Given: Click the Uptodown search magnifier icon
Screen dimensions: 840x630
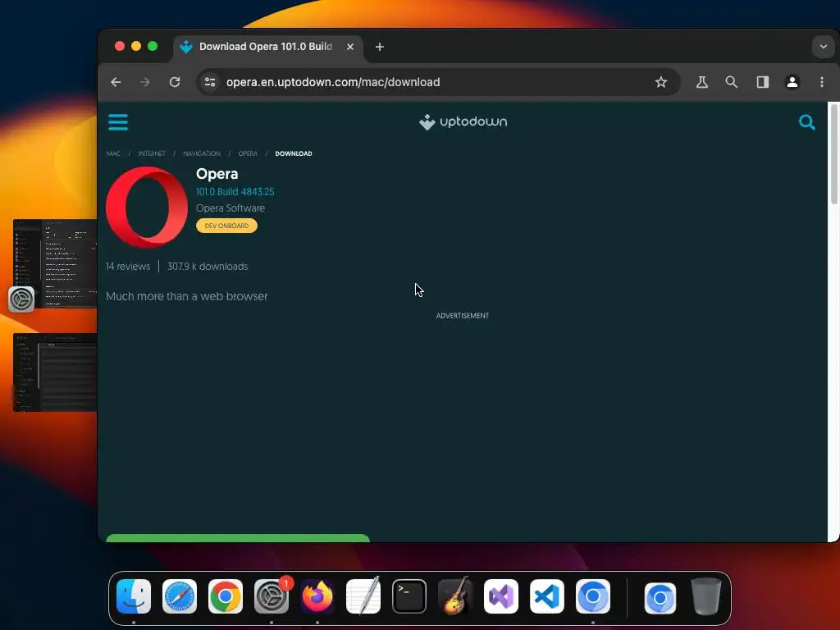Looking at the screenshot, I should tap(807, 122).
